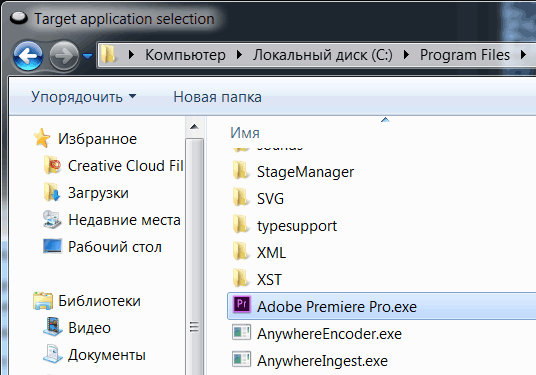Sort by the Имя column header

(245, 133)
